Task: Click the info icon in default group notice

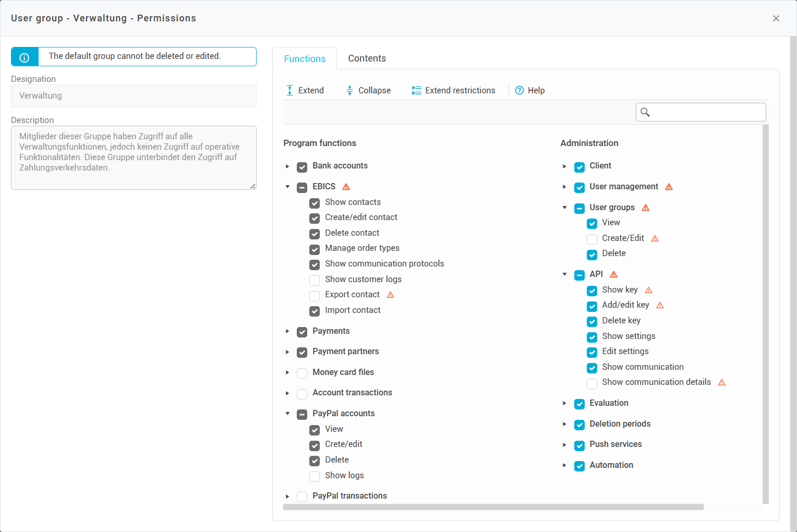Action: coord(25,57)
